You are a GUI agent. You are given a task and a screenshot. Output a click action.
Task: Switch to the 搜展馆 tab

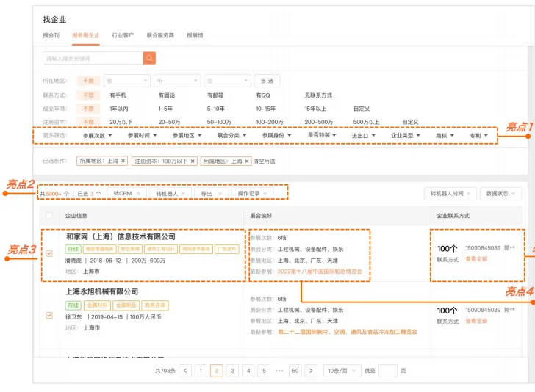click(195, 35)
